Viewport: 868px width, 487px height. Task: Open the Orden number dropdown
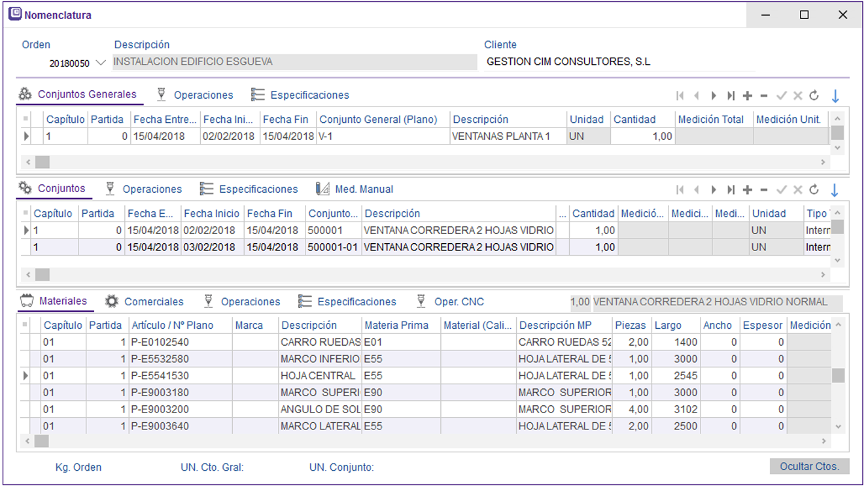pos(100,63)
